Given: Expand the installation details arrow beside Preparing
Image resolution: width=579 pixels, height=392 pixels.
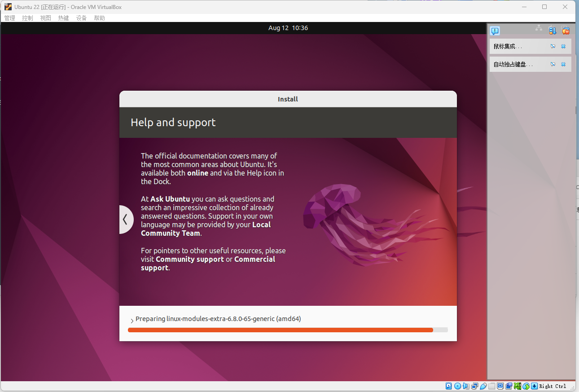Looking at the screenshot, I should [x=132, y=321].
